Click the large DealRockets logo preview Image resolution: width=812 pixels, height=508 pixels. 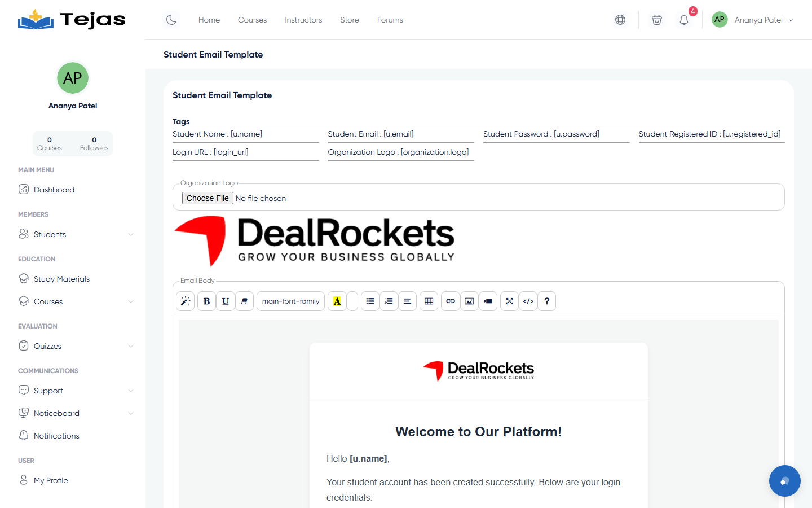tap(315, 242)
